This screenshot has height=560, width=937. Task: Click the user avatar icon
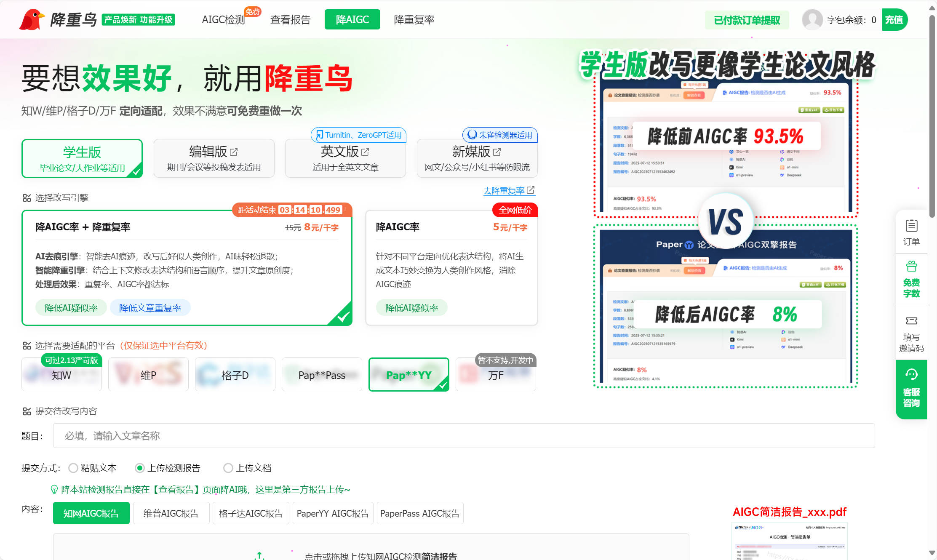tap(812, 20)
